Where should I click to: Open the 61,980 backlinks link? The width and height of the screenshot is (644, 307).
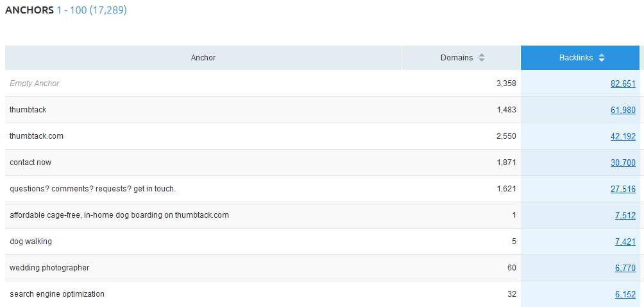coord(622,110)
